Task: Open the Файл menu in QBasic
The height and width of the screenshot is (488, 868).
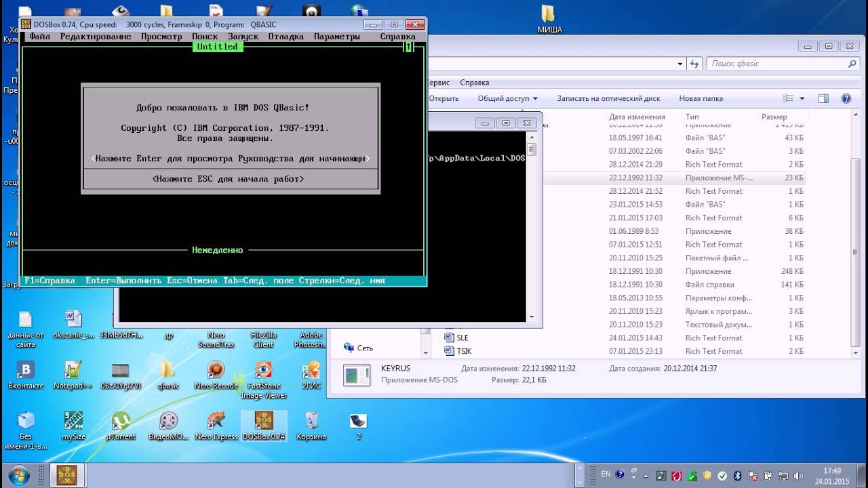Action: pos(39,37)
